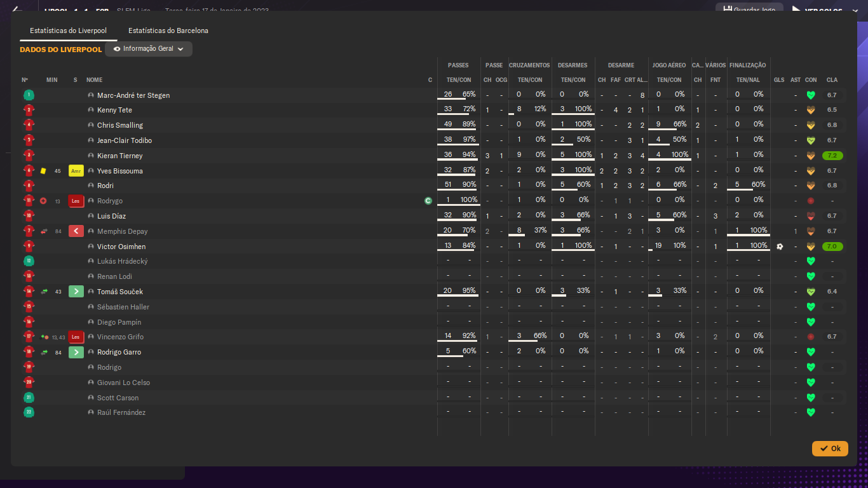The image size is (868, 488).
Task: Open player Victor Osimhen
Action: (121, 247)
